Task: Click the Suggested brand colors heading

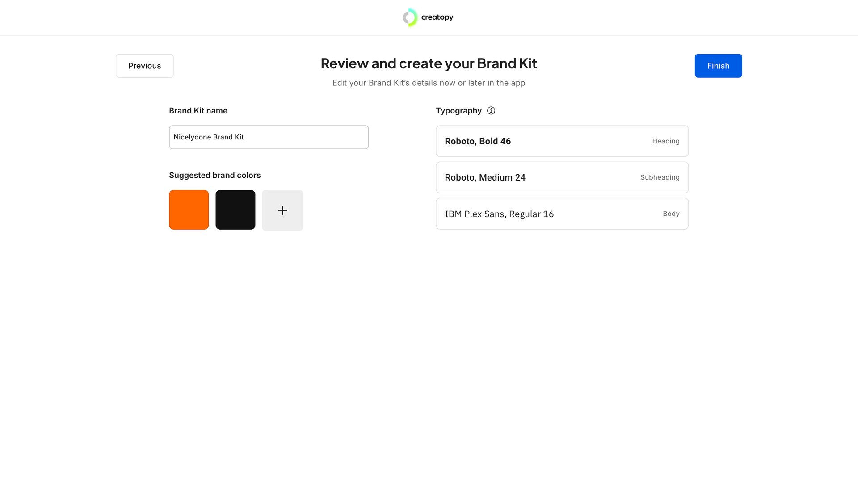Action: click(x=214, y=175)
